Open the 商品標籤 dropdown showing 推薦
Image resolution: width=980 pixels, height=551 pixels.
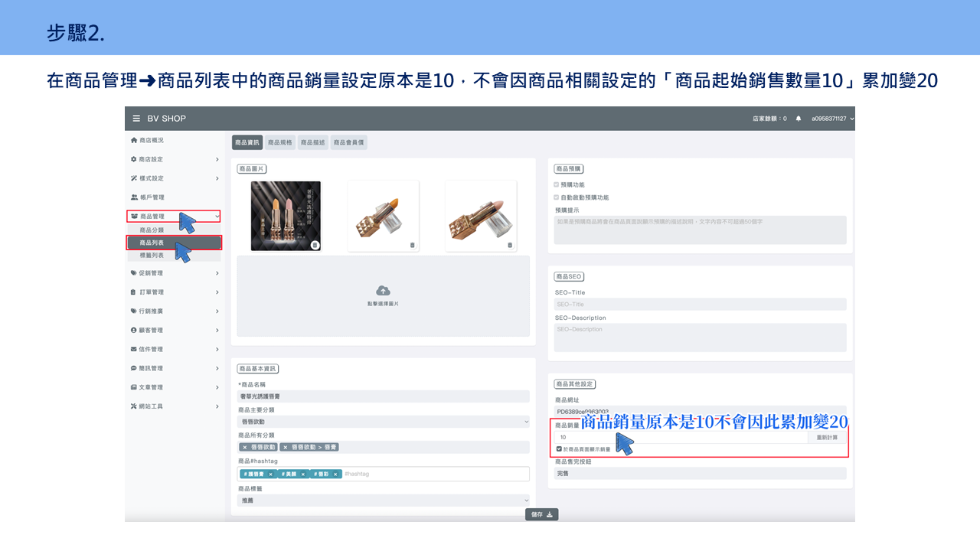coord(383,500)
